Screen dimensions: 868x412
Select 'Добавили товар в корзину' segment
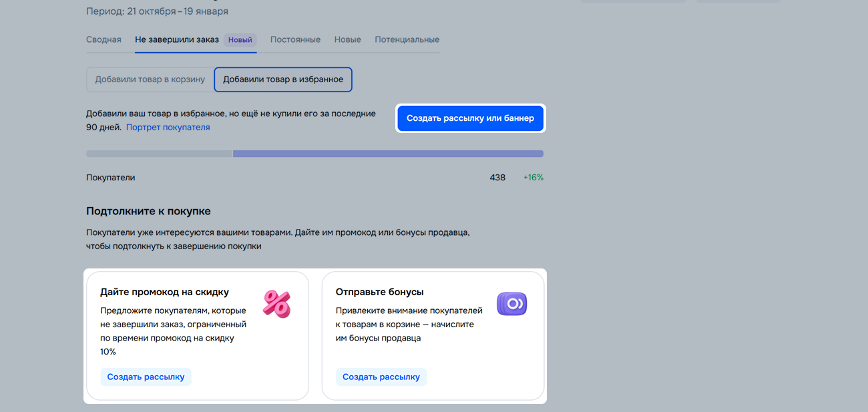[x=150, y=79]
